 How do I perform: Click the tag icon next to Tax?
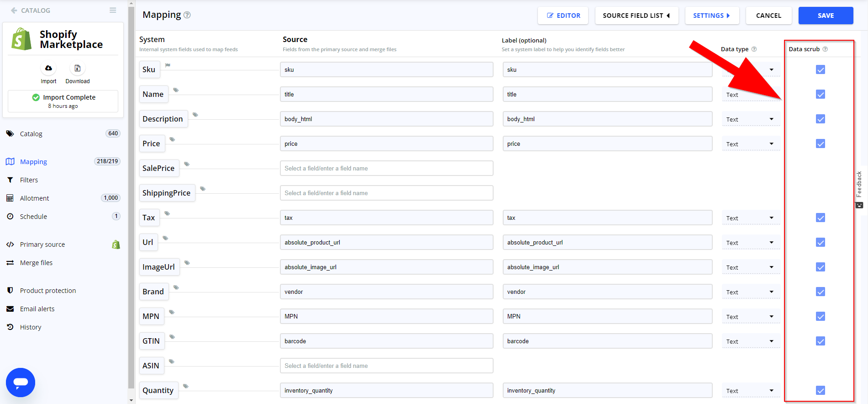pos(167,213)
